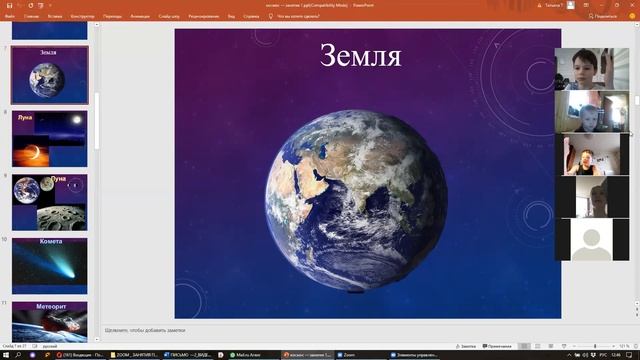640x360 pixels.
Task: Click the Save icon in quick access toolbar
Action: coord(9,6)
